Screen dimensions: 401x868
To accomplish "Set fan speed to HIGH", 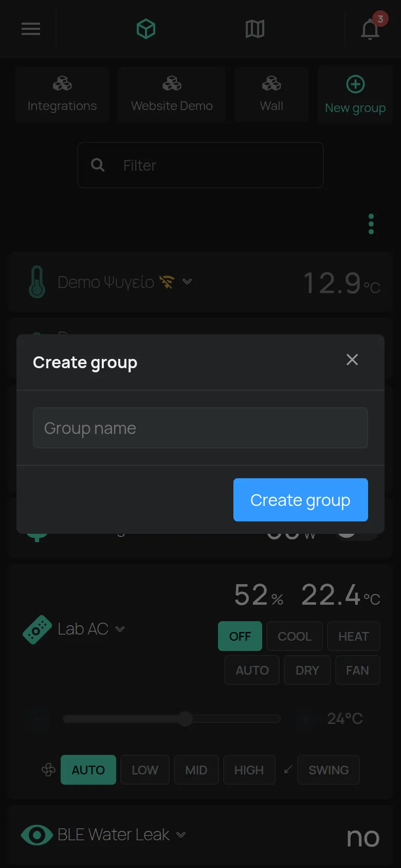I will coord(249,770).
